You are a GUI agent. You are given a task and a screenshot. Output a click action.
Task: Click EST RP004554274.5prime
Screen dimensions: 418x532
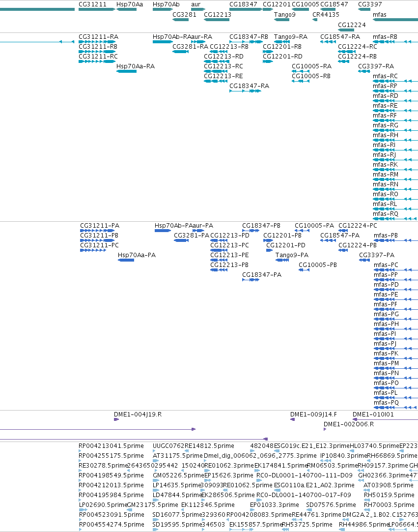111,525
